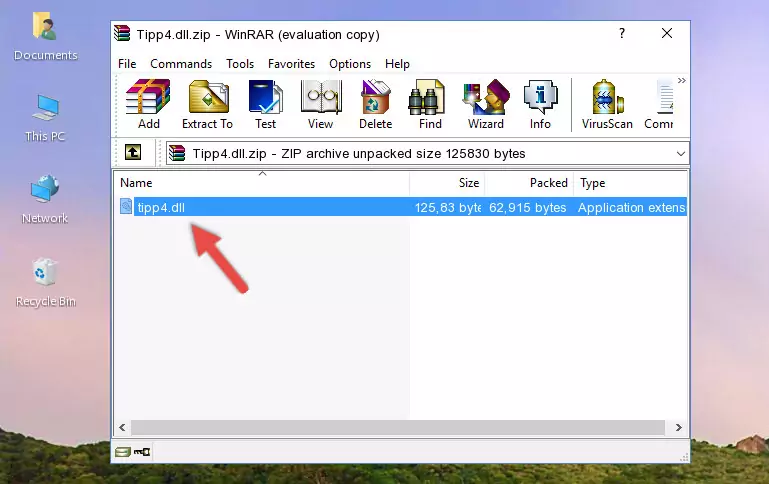Image resolution: width=769 pixels, height=484 pixels.
Task: Show archive Info
Action: click(540, 104)
